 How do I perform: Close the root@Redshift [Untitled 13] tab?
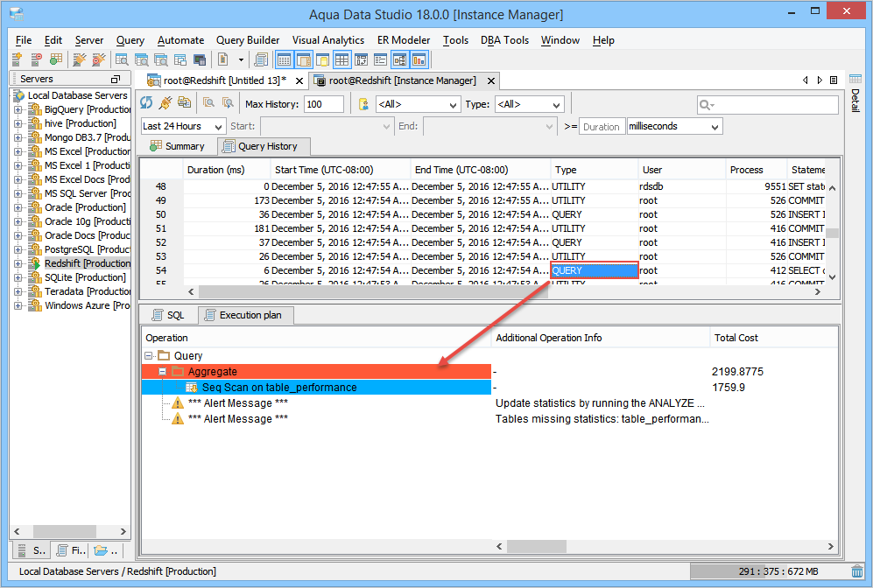pyautogui.click(x=299, y=80)
